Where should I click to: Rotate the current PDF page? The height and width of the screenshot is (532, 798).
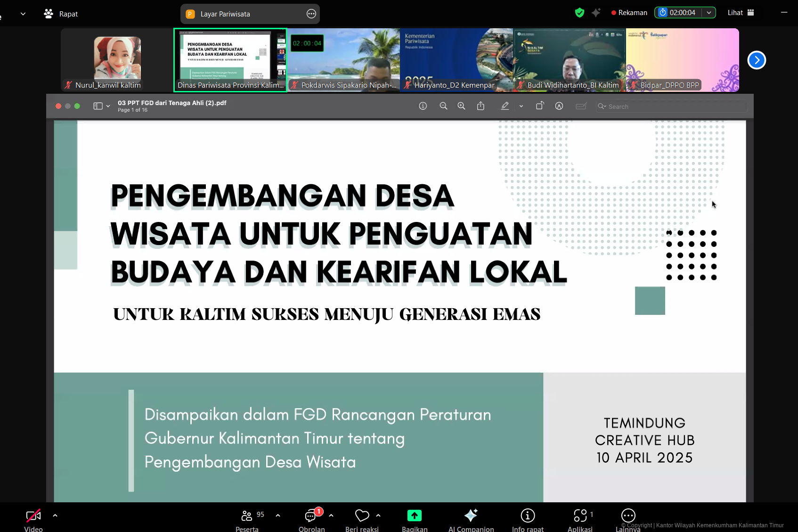[x=540, y=106]
